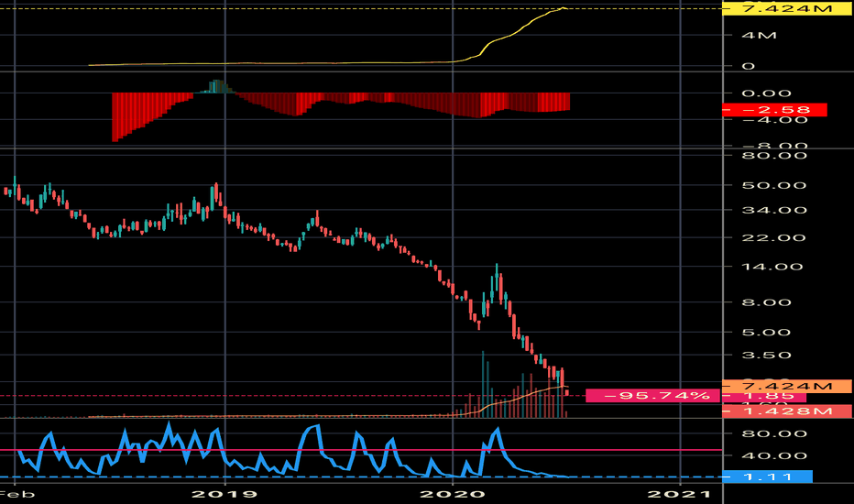Screen dimensions: 854x504
Task: Select the 2021 time axis label
Action: point(679,494)
